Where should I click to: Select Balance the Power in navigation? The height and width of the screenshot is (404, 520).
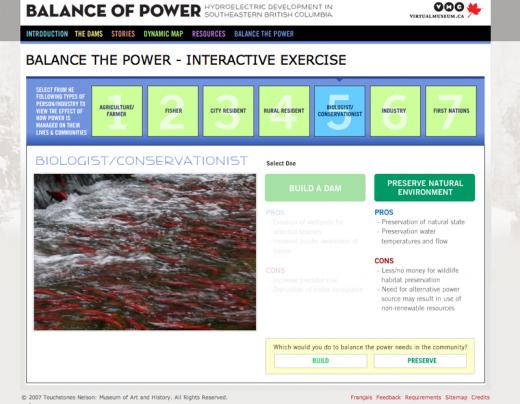pyautogui.click(x=264, y=34)
